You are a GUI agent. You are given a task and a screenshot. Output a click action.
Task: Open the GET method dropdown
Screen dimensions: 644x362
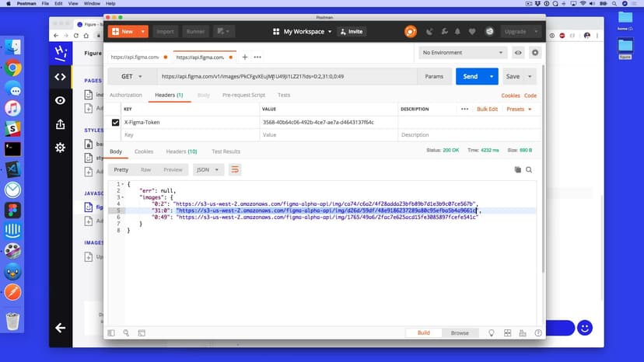point(131,77)
